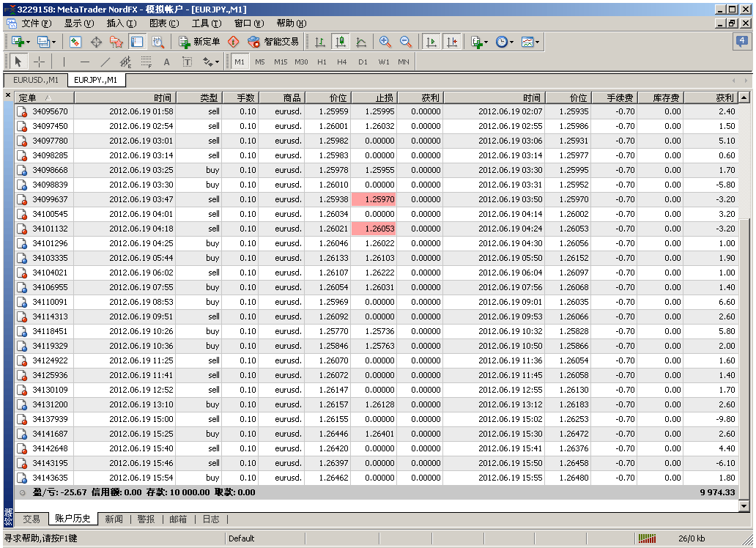Select the trendline drawing tool
The image size is (756, 548).
[105, 62]
